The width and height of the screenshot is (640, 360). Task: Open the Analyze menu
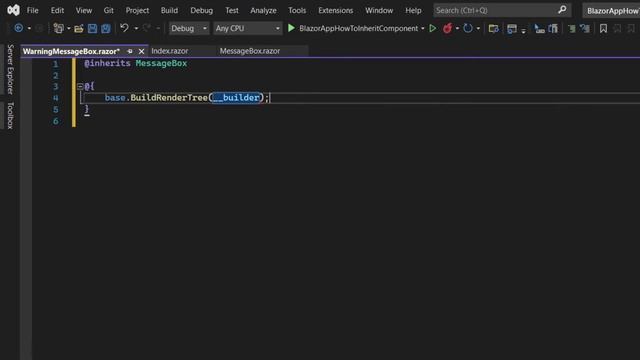click(x=263, y=10)
